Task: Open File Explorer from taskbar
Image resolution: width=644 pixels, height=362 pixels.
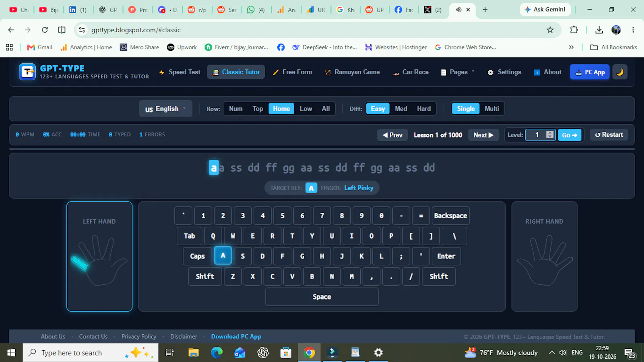Action: [x=194, y=353]
